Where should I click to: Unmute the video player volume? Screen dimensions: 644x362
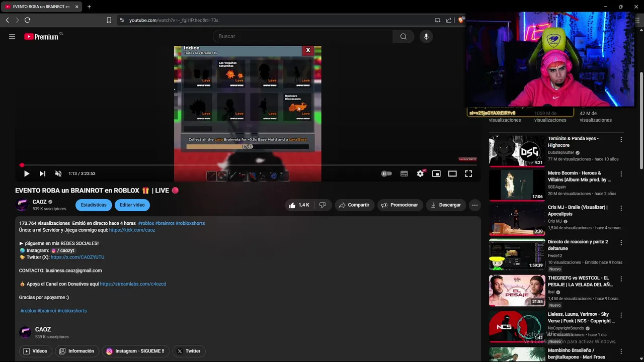(58, 173)
